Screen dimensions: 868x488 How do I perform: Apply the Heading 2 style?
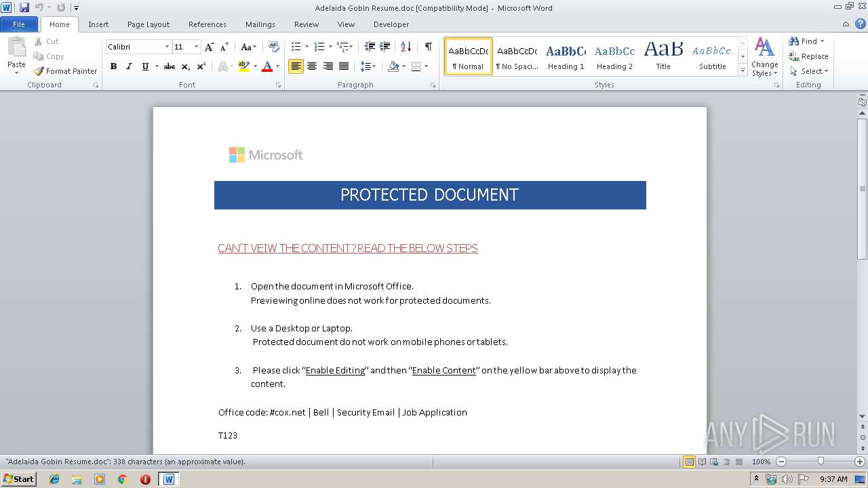[614, 56]
